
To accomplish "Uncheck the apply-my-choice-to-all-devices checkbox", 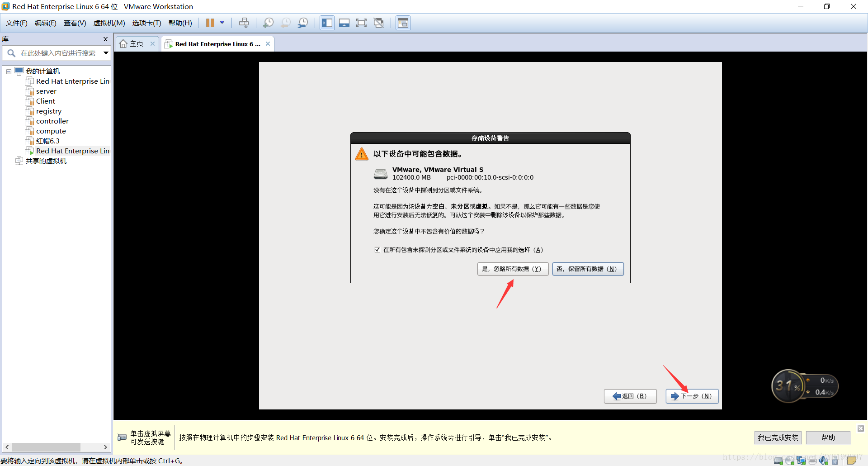I will click(377, 250).
